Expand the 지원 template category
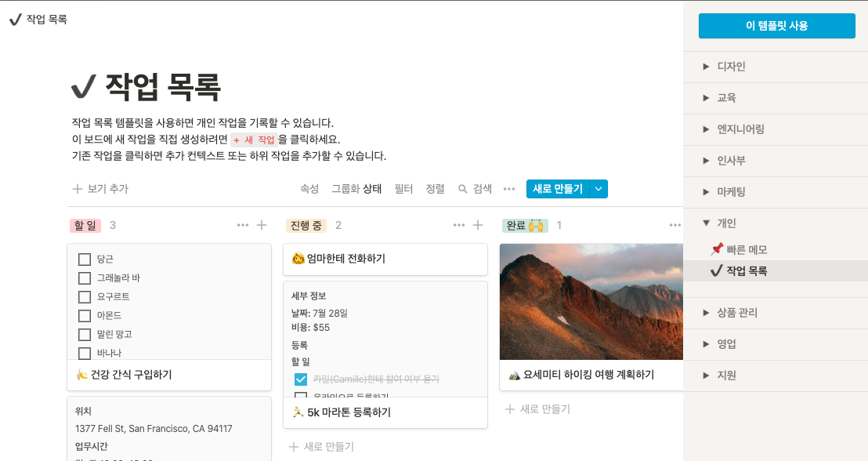 coord(706,375)
